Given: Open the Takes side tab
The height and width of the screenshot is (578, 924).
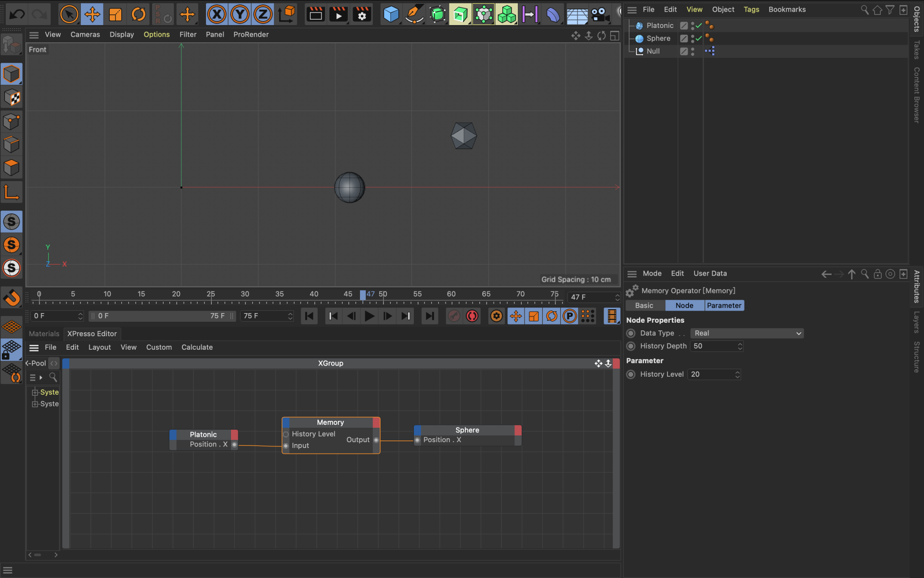Looking at the screenshot, I should (x=917, y=49).
